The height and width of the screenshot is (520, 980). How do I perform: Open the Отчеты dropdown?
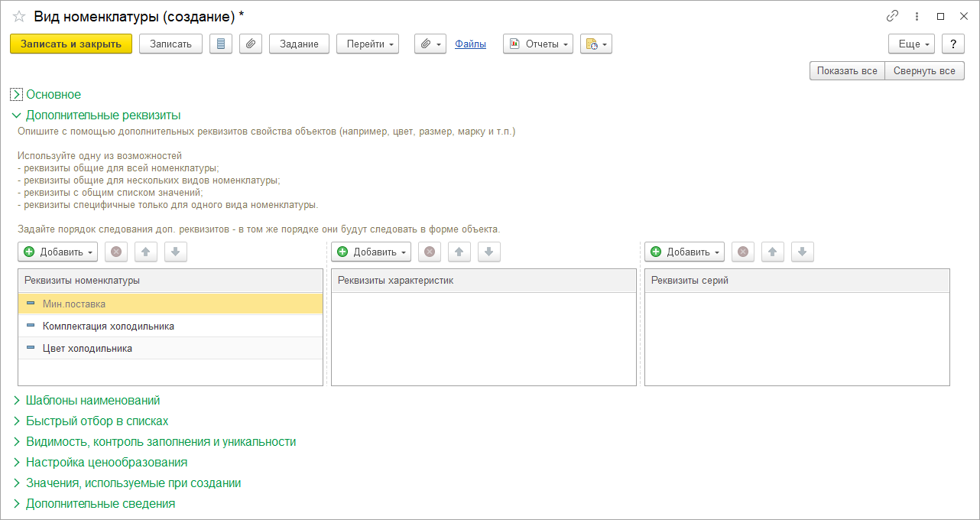(538, 44)
